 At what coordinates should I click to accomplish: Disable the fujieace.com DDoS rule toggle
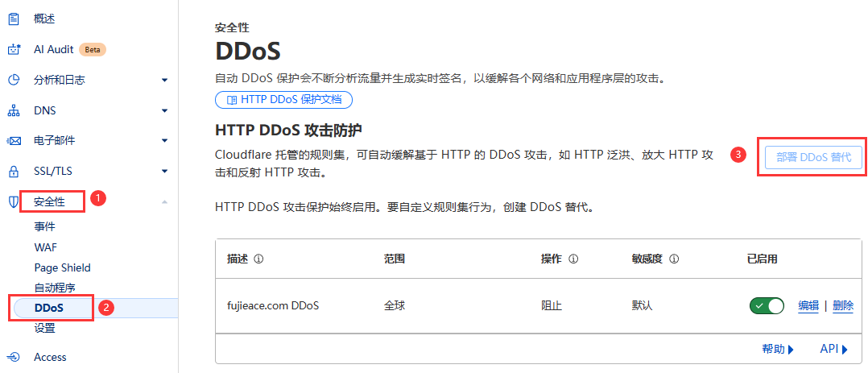[x=767, y=305]
